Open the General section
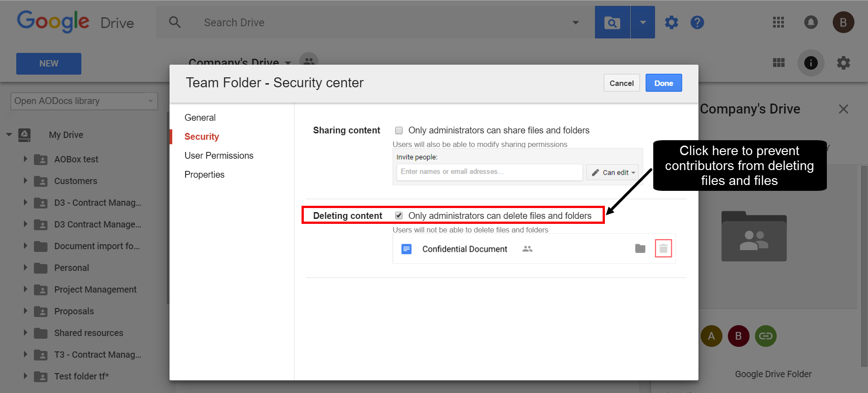868x393 pixels. pyautogui.click(x=200, y=118)
